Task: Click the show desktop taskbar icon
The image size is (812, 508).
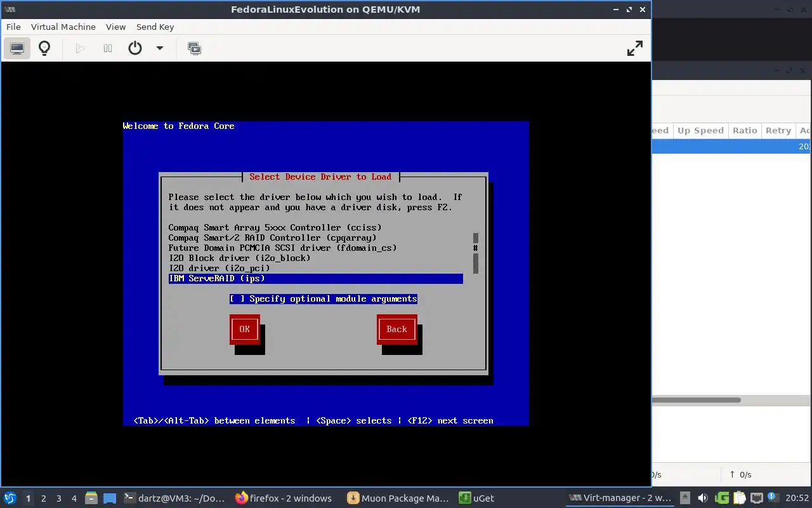Action: (109, 498)
